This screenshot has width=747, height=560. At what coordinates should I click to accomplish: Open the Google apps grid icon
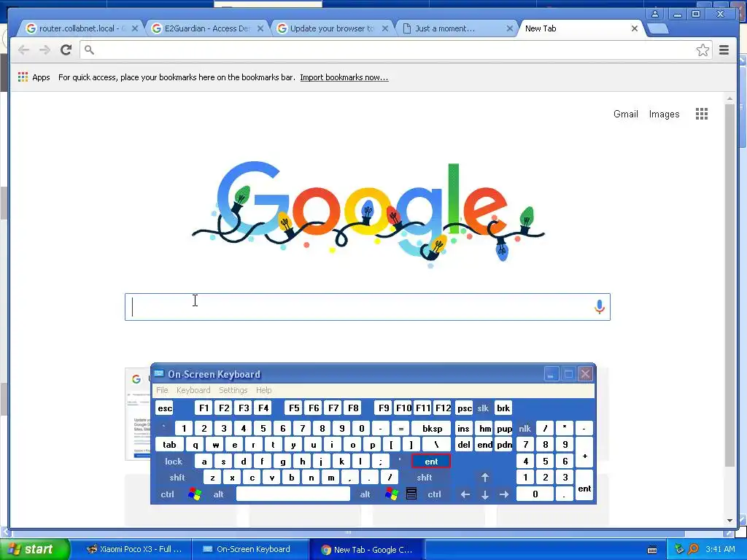701,114
